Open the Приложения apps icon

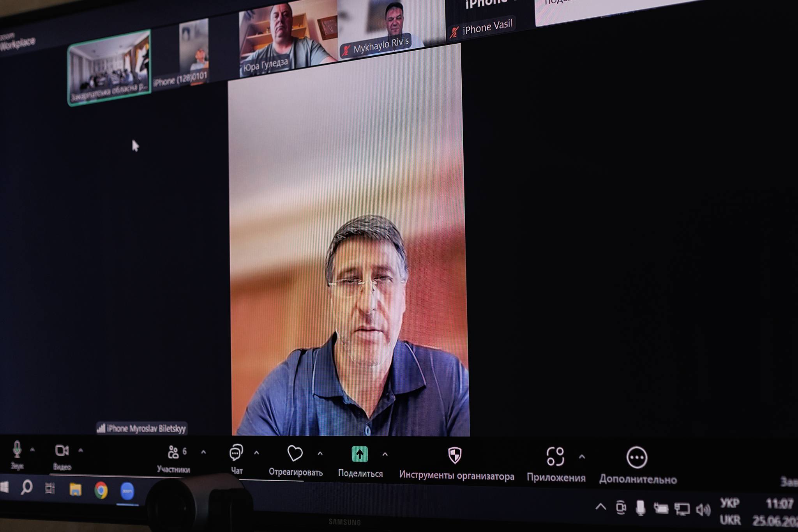tap(555, 456)
